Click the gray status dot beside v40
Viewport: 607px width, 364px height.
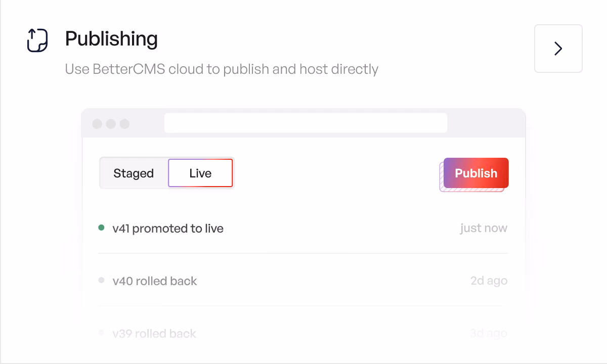coord(101,280)
